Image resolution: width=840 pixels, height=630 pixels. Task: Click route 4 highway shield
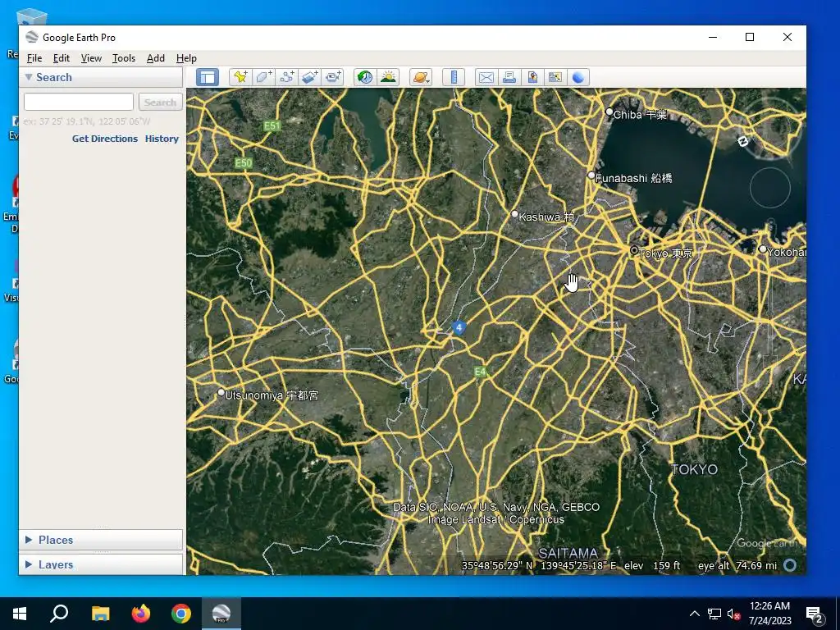tap(459, 328)
